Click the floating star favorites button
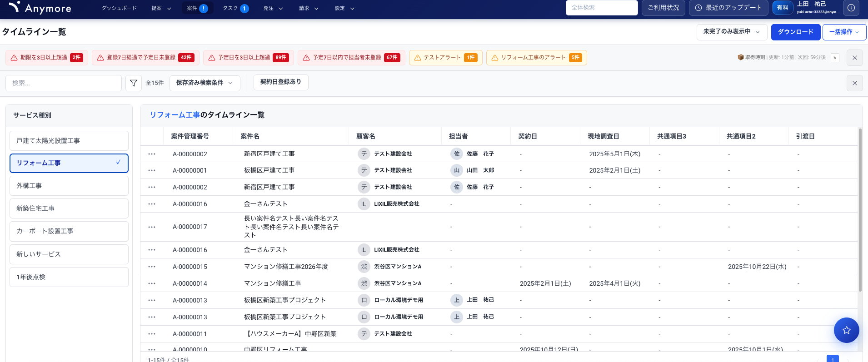This screenshot has width=868, height=362. click(846, 330)
